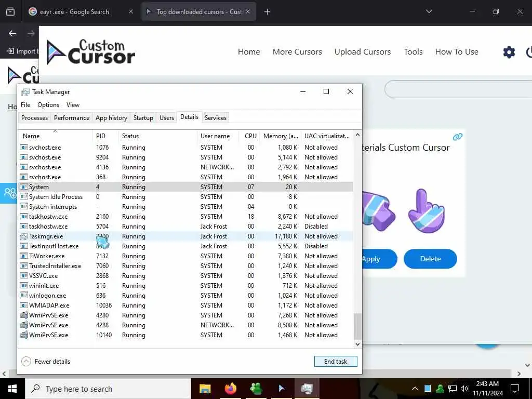Select the System interrupts row
The image size is (532, 399).
click(x=185, y=207)
